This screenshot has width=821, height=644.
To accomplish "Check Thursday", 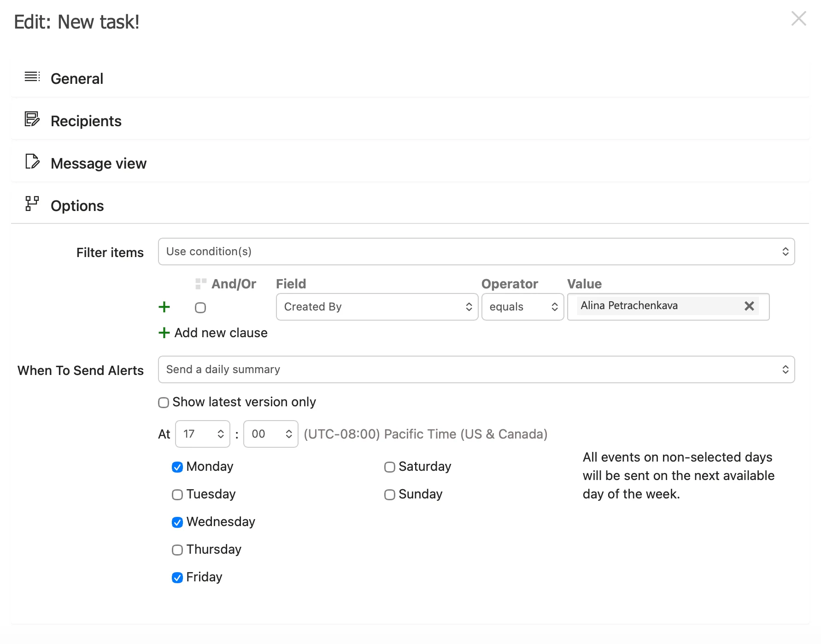I will pos(177,550).
